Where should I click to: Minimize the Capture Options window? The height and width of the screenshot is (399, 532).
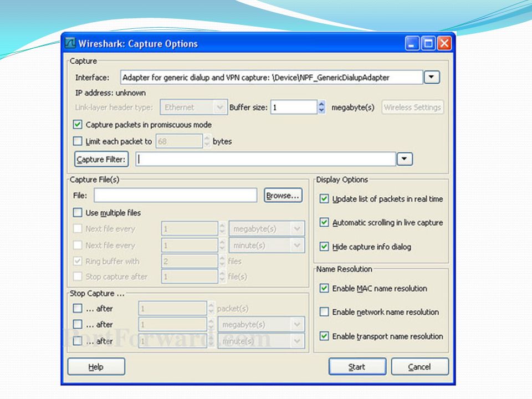(x=412, y=43)
